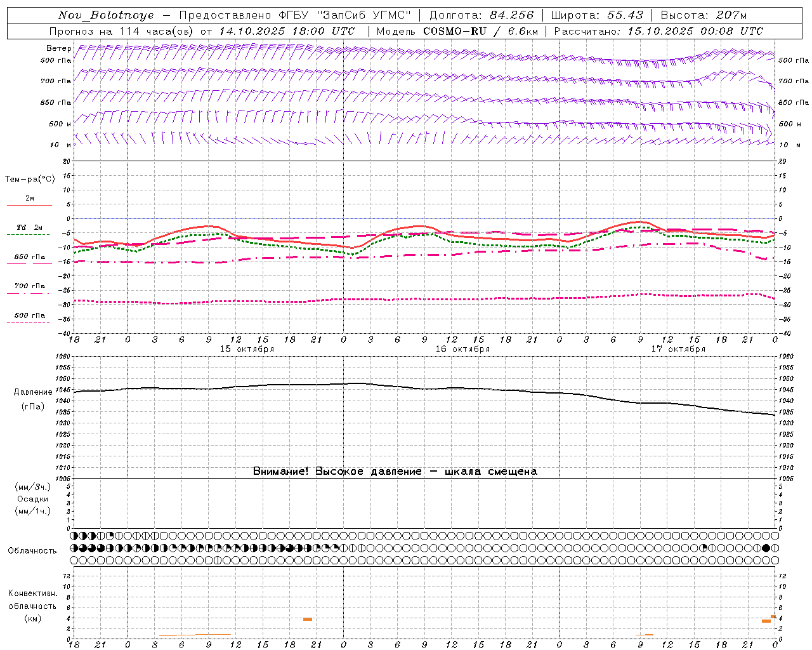The height and width of the screenshot is (650, 812).
Task: Click the Высота: 207м value
Action: 704,15
